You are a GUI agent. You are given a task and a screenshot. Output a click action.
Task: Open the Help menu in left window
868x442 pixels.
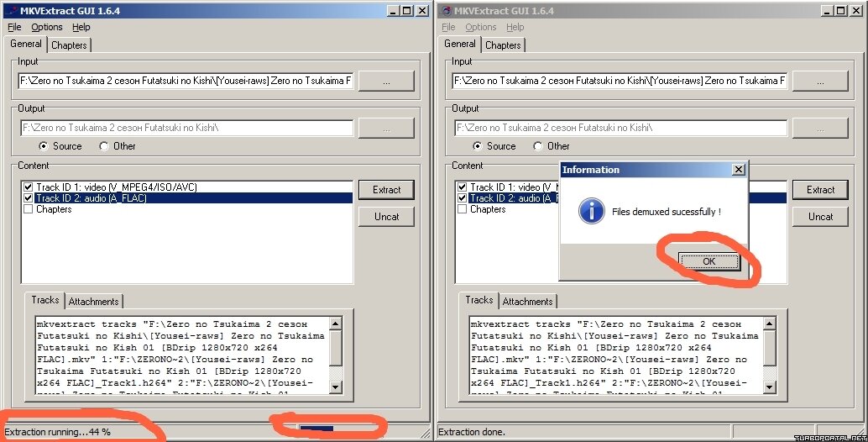[x=81, y=27]
